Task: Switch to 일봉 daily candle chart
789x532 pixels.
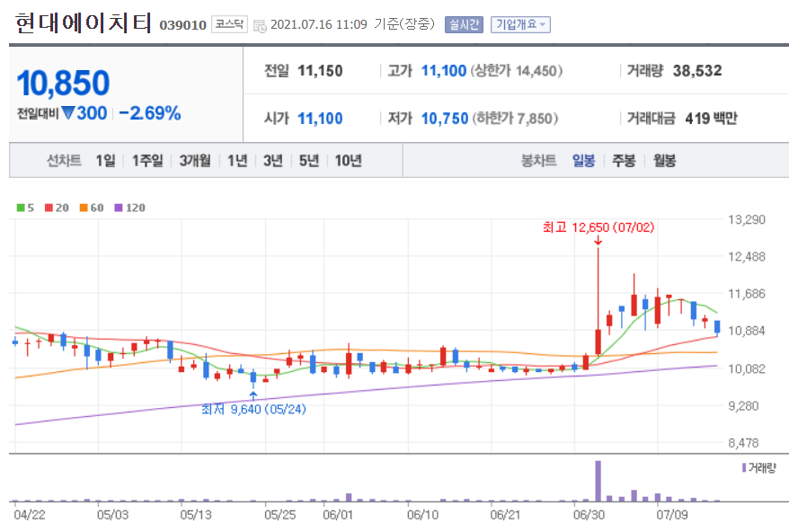Action: coord(584,161)
